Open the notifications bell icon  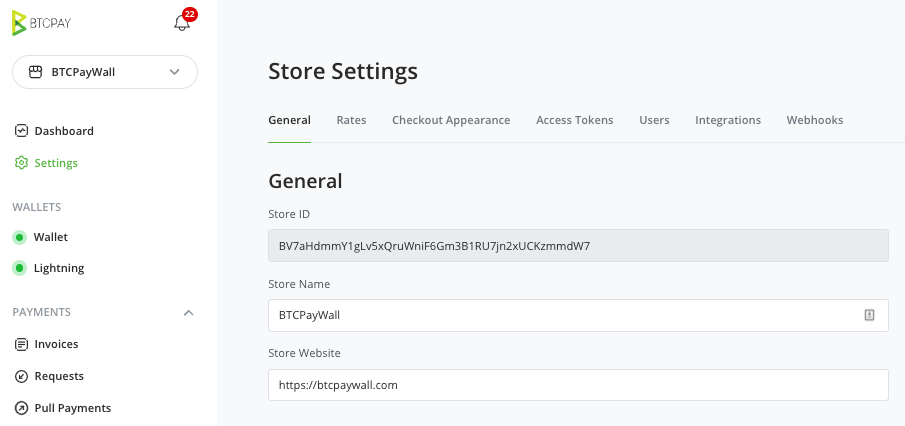182,23
